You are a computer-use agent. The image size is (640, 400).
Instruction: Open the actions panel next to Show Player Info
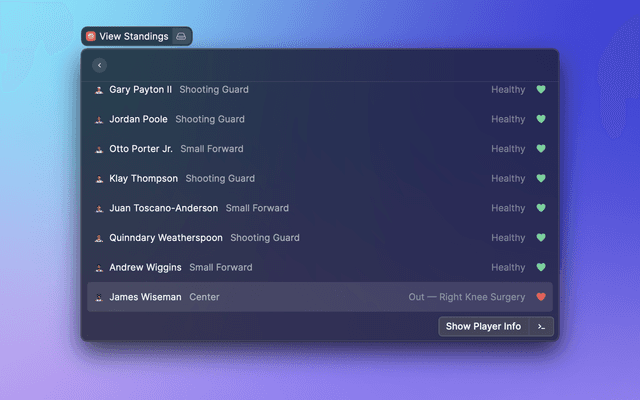click(x=541, y=326)
